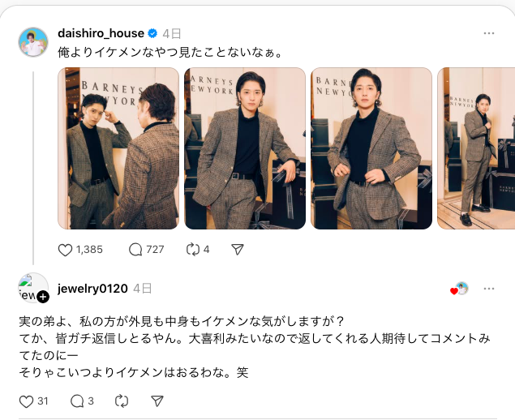Share the jewelry0120 reply
The width and height of the screenshot is (515, 420).
[x=157, y=401]
